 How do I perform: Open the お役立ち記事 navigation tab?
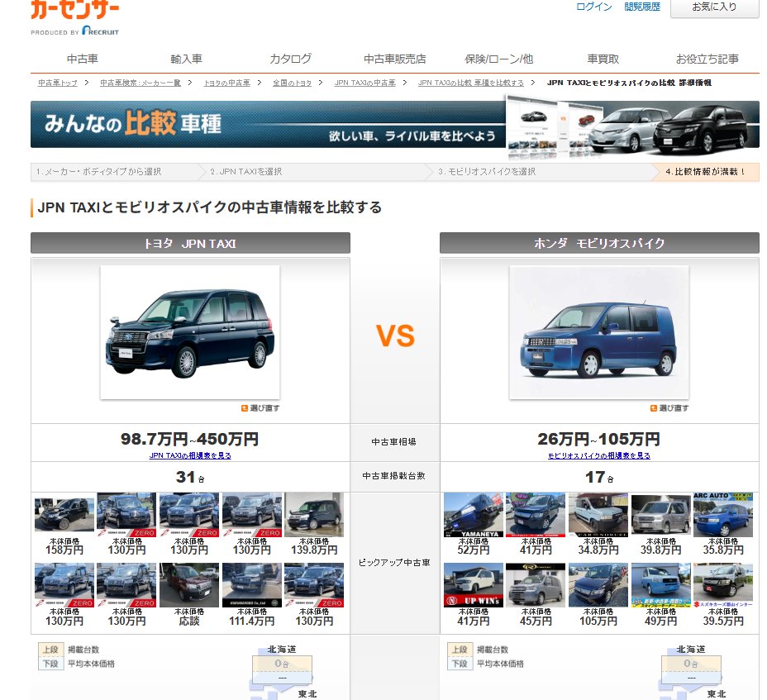[707, 60]
